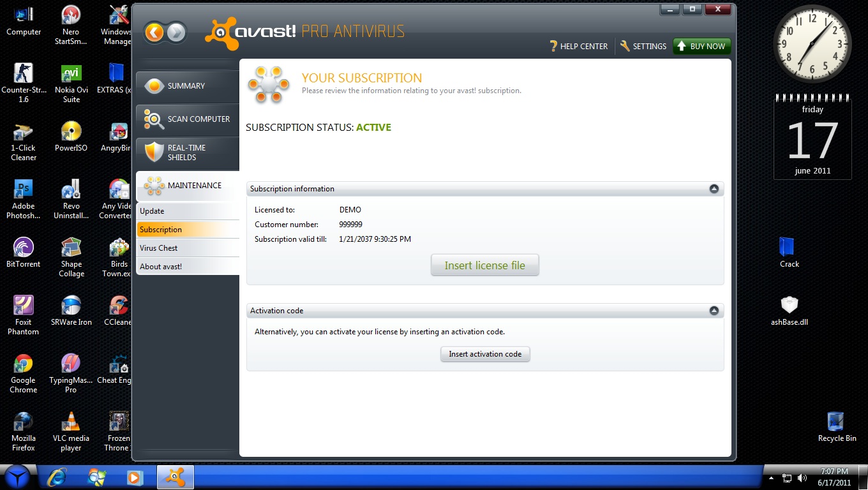Open Internet Explorer from taskbar
Screen dimensions: 868x490
[x=58, y=477]
